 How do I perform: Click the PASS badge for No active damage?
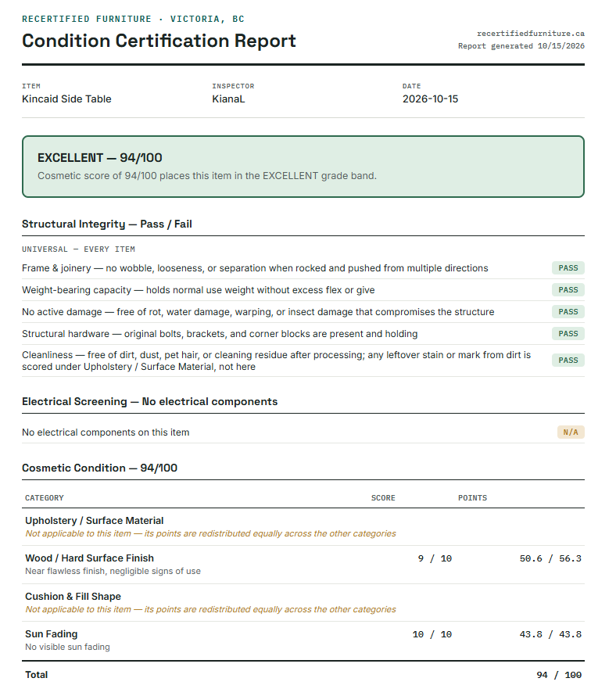click(x=568, y=311)
